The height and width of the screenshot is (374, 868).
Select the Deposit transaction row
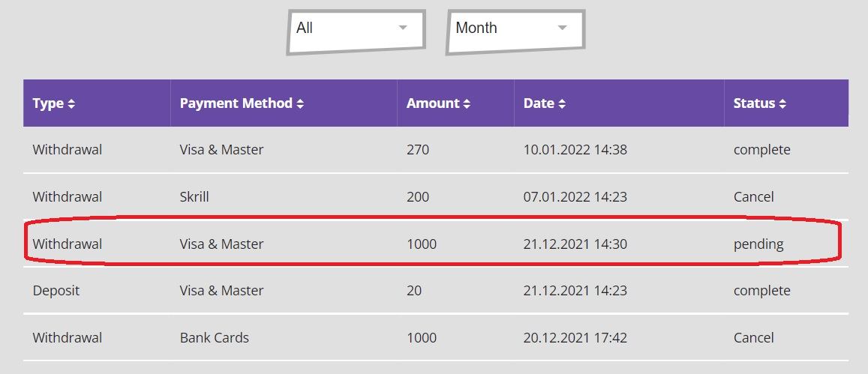(435, 291)
